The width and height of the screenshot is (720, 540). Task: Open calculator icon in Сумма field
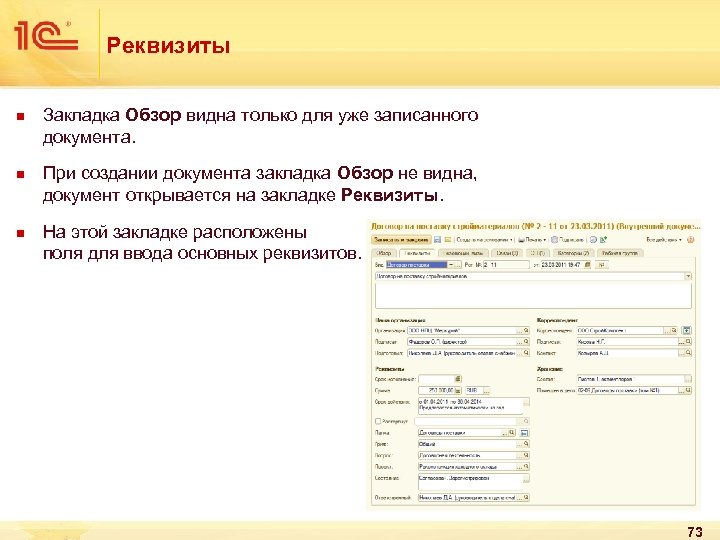pyautogui.click(x=458, y=391)
